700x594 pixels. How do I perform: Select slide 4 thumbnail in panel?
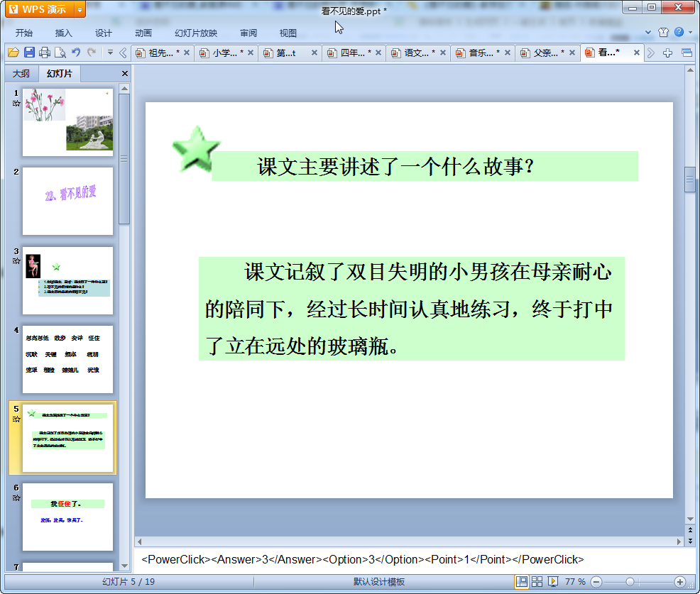67,360
